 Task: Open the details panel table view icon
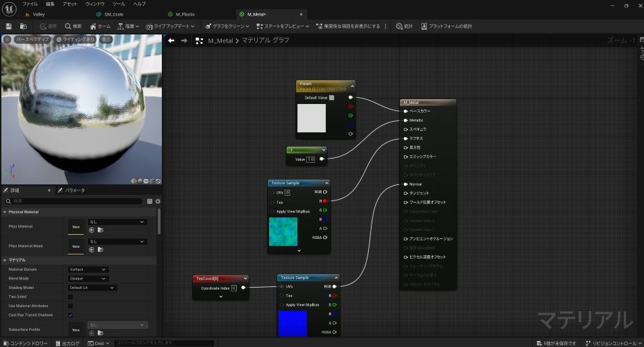pos(150,201)
